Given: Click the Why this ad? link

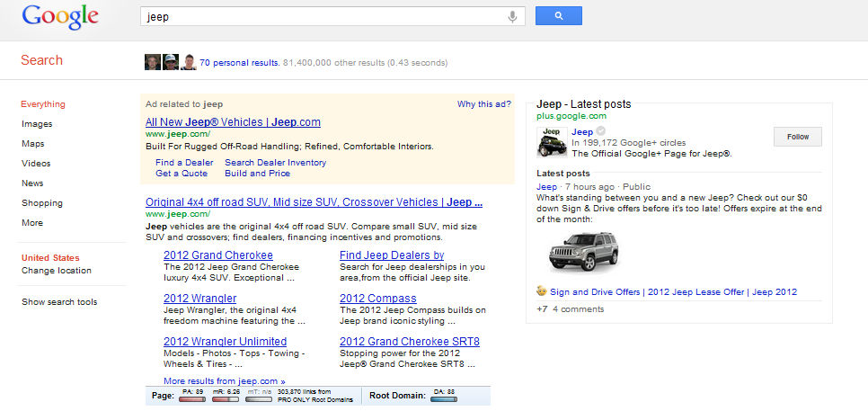Looking at the screenshot, I should click(x=483, y=104).
